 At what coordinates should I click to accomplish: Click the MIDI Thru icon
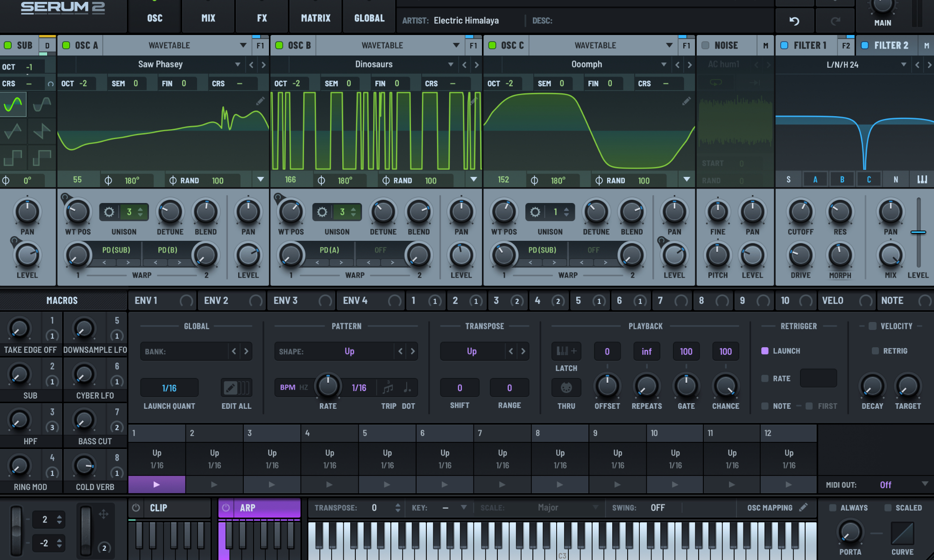click(566, 388)
